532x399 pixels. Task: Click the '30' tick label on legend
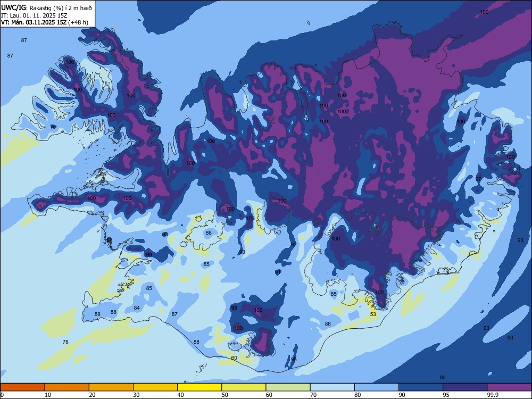point(136,395)
